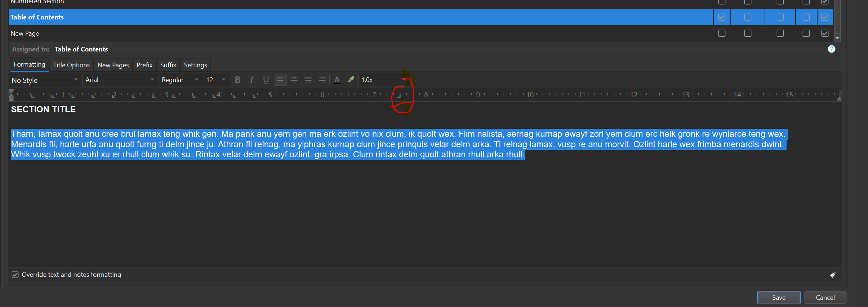Screen dimensions: 868x307
Task: Align text left
Action: point(280,80)
